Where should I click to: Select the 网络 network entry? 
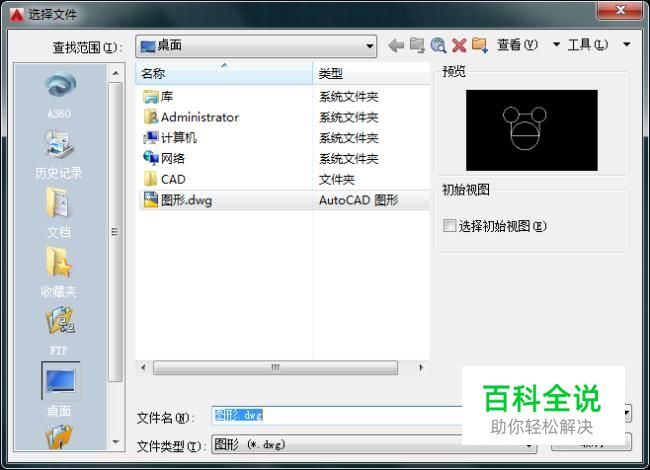164,158
